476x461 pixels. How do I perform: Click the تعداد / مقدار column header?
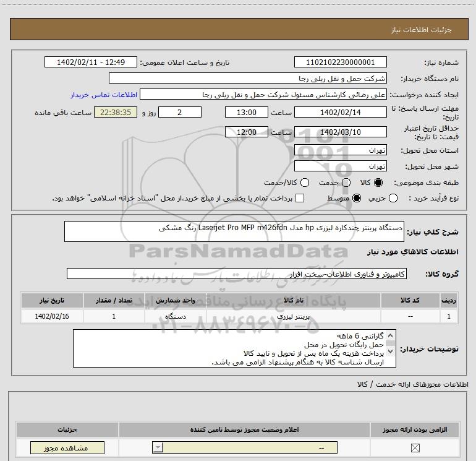click(114, 300)
